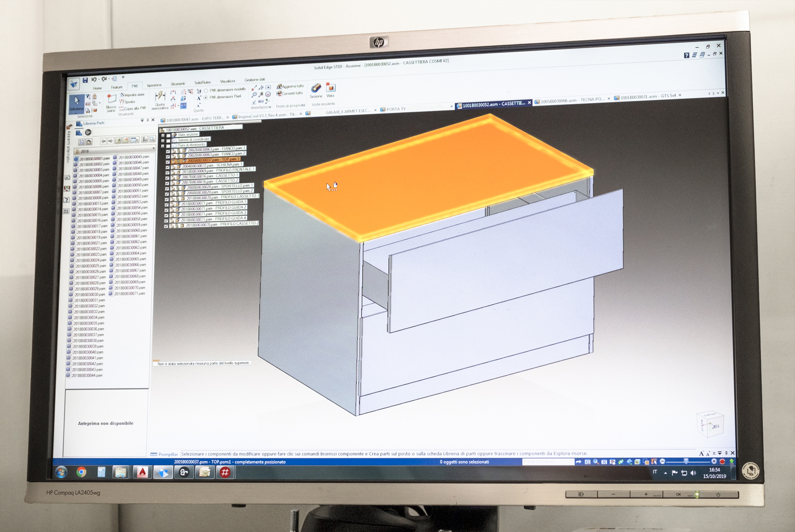
Task: Click Imposta asse tool
Action: click(132, 95)
